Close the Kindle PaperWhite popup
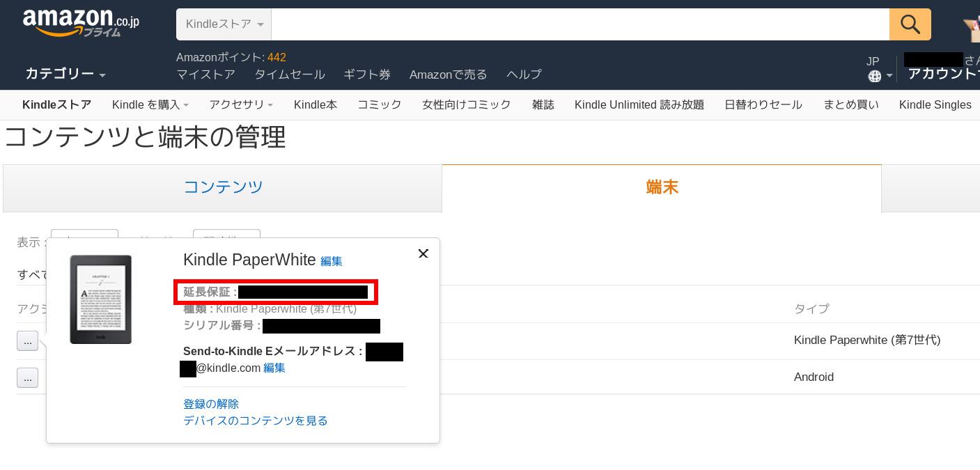The width and height of the screenshot is (980, 470). 423,253
